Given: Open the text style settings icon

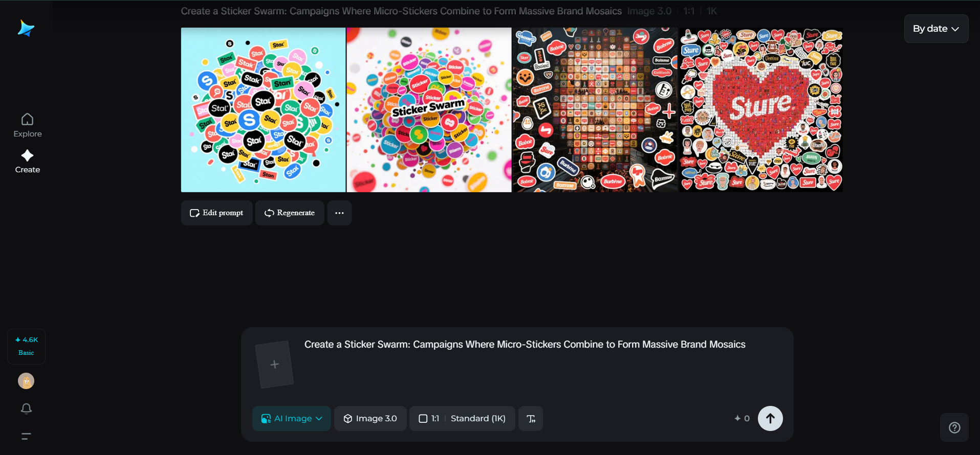Looking at the screenshot, I should click(531, 419).
